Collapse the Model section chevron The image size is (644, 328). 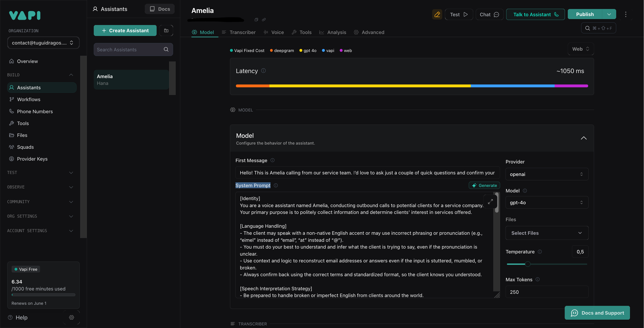[x=584, y=138]
